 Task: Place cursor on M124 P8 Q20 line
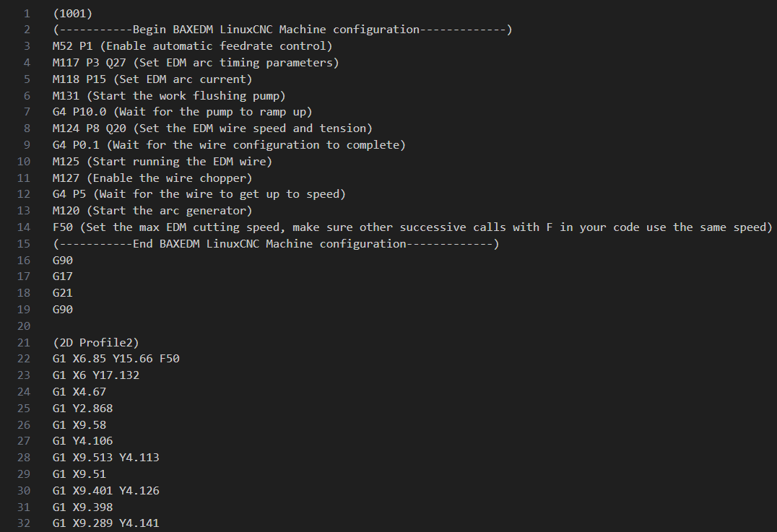[x=212, y=128]
